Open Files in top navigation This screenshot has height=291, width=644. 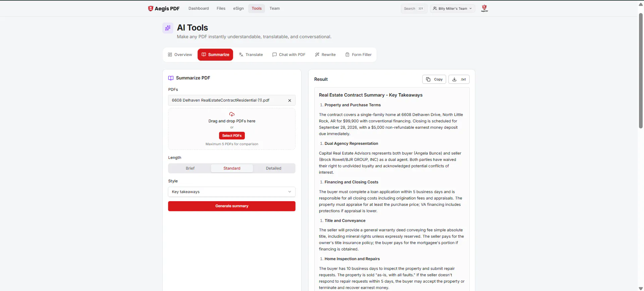coord(221,8)
